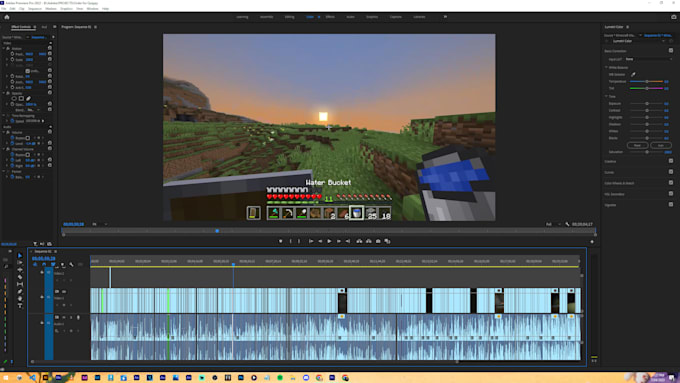Open the Sequence menu
Screen dimensions: 680x383
(35, 9)
